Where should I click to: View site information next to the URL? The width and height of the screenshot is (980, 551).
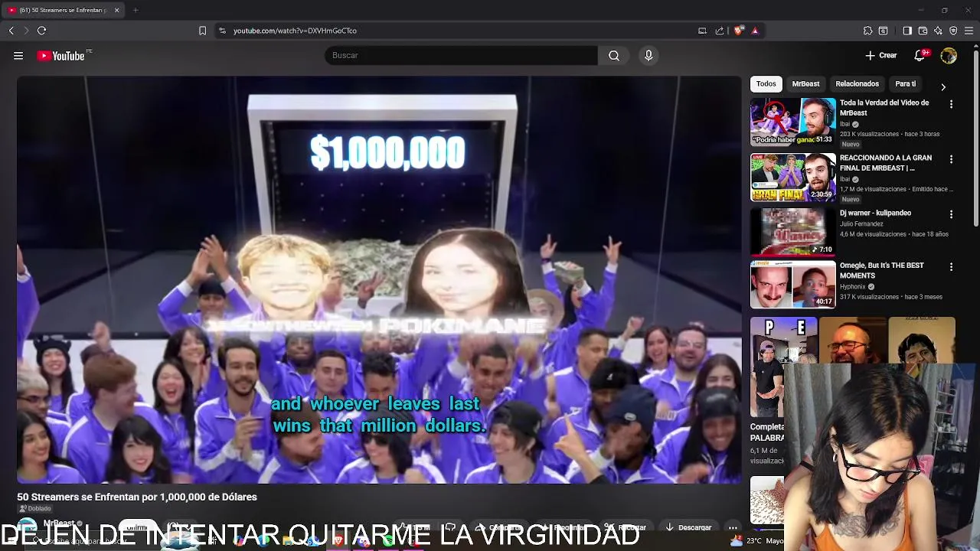click(x=222, y=31)
